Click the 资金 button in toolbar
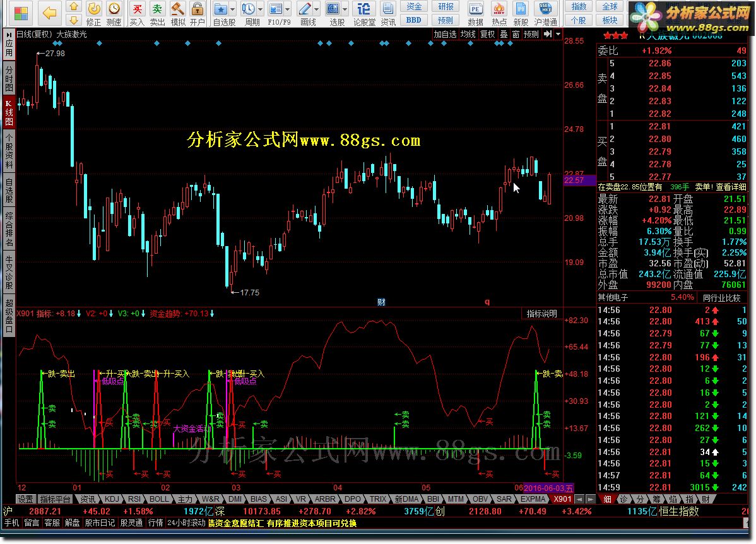 (414, 6)
